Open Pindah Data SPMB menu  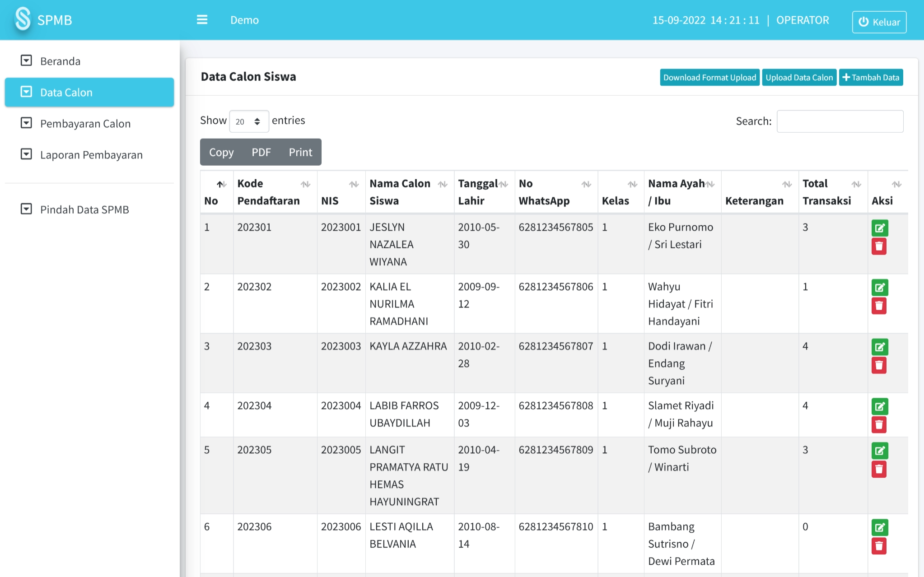click(89, 209)
